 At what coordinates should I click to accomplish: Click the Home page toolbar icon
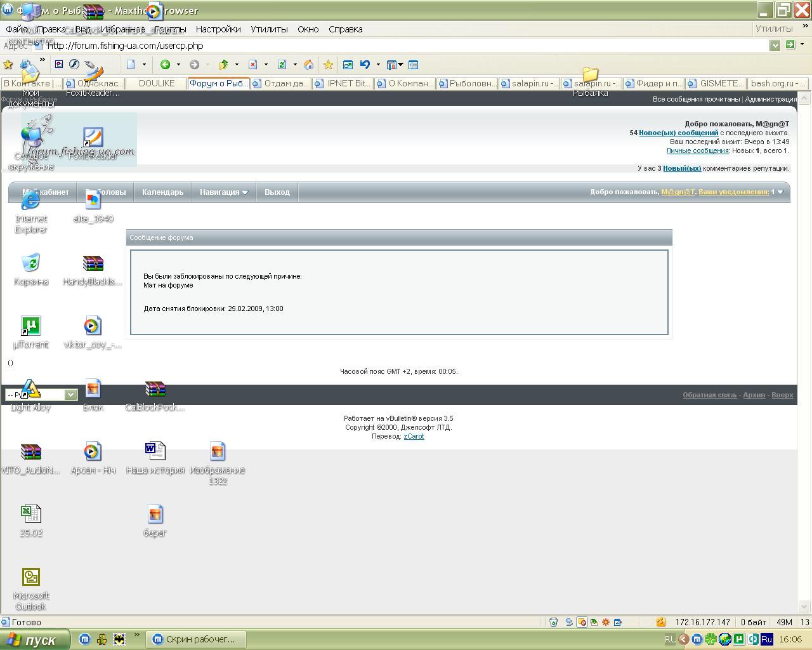309,64
